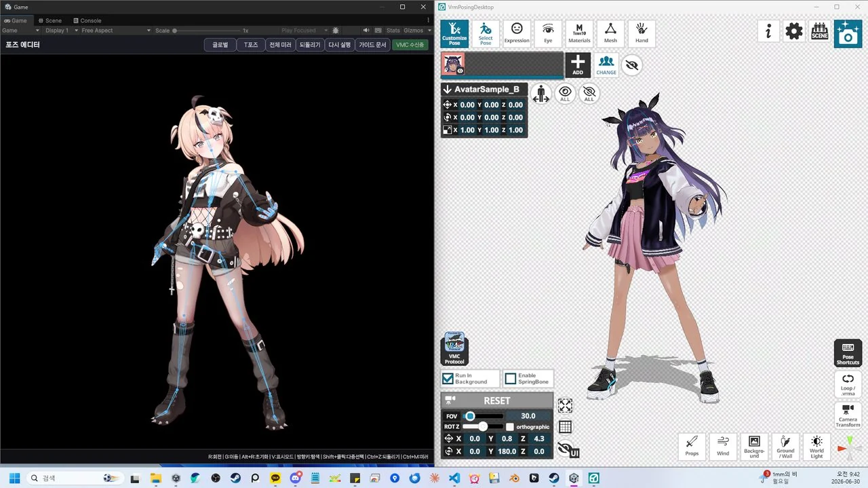Enable the SpringBone checkbox
The width and height of the screenshot is (868, 488).
(510, 379)
